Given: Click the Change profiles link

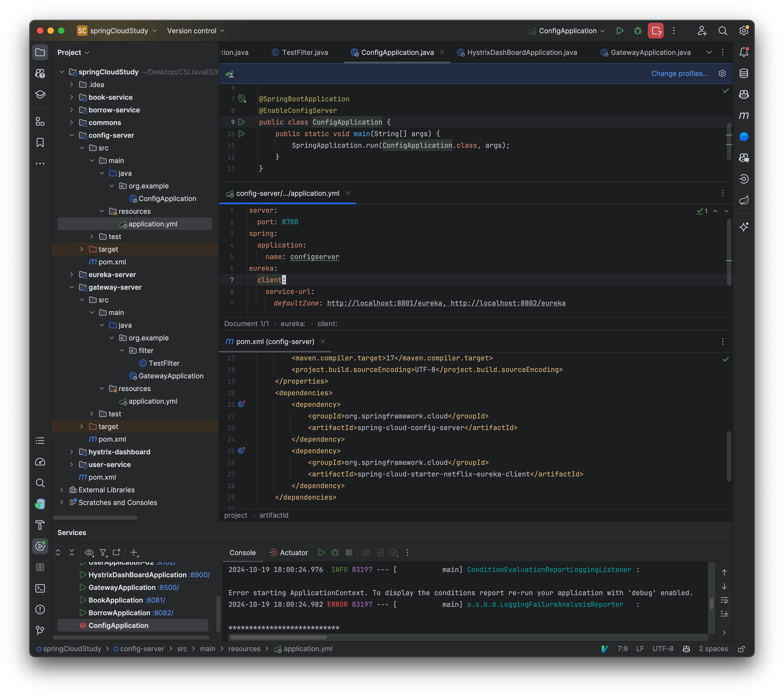Looking at the screenshot, I should pyautogui.click(x=680, y=73).
